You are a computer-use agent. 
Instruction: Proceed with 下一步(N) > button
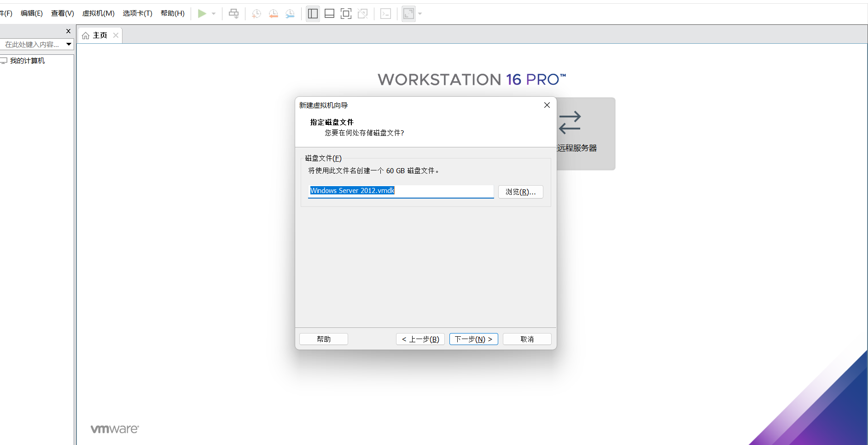click(474, 339)
